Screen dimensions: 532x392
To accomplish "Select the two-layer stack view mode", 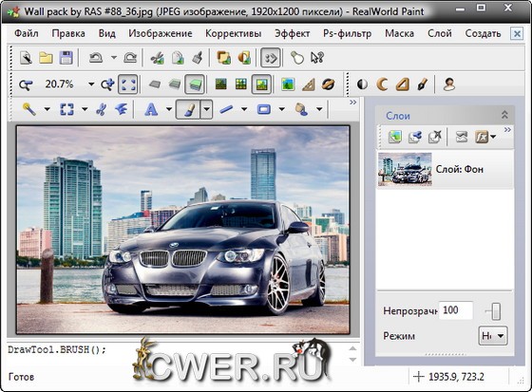I will (x=175, y=84).
